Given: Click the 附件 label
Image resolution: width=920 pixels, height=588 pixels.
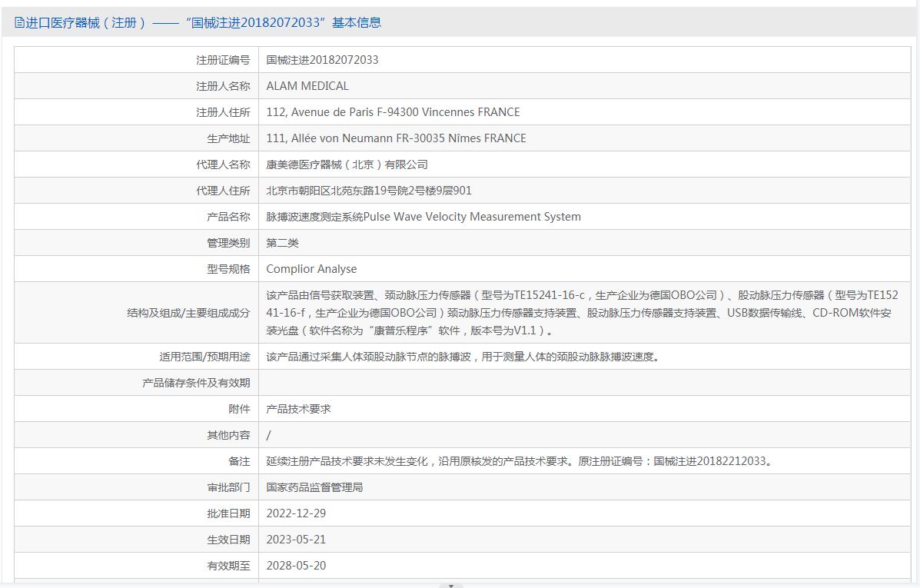Looking at the screenshot, I should [x=239, y=409].
